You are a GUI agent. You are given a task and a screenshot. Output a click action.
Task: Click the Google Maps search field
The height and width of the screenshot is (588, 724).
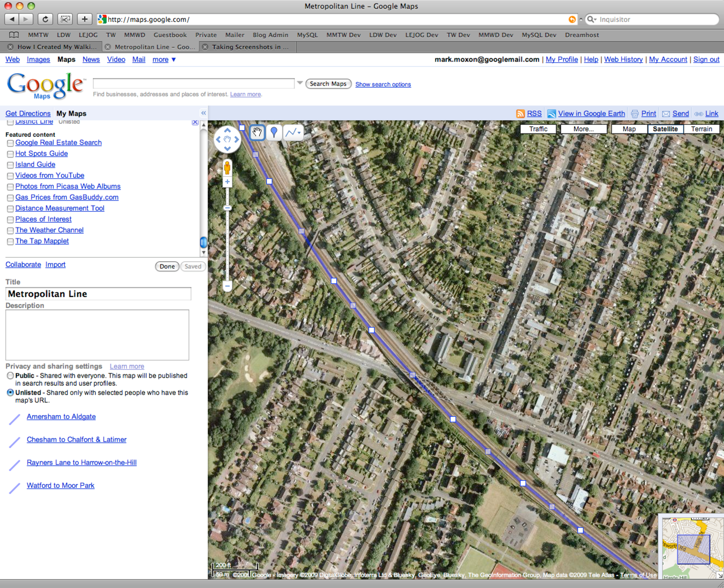point(194,83)
